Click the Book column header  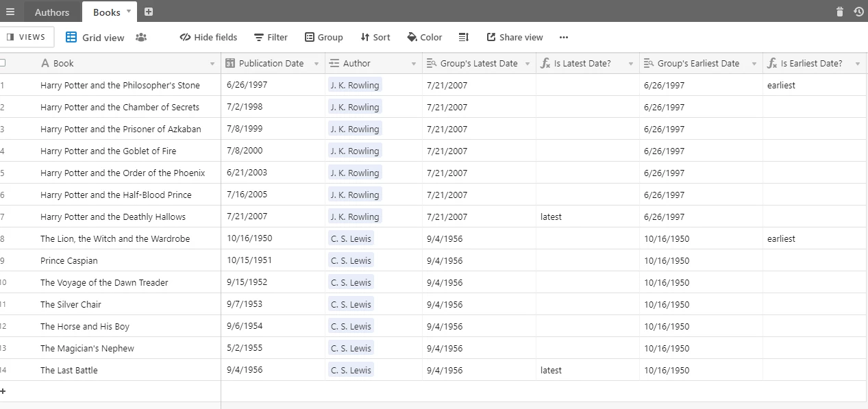(x=127, y=63)
